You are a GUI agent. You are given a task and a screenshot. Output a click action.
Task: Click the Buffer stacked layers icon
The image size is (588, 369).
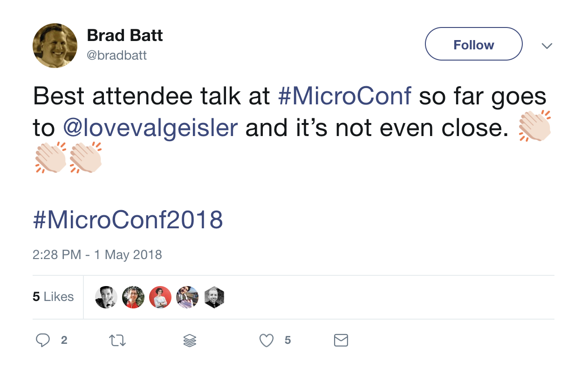tap(190, 341)
